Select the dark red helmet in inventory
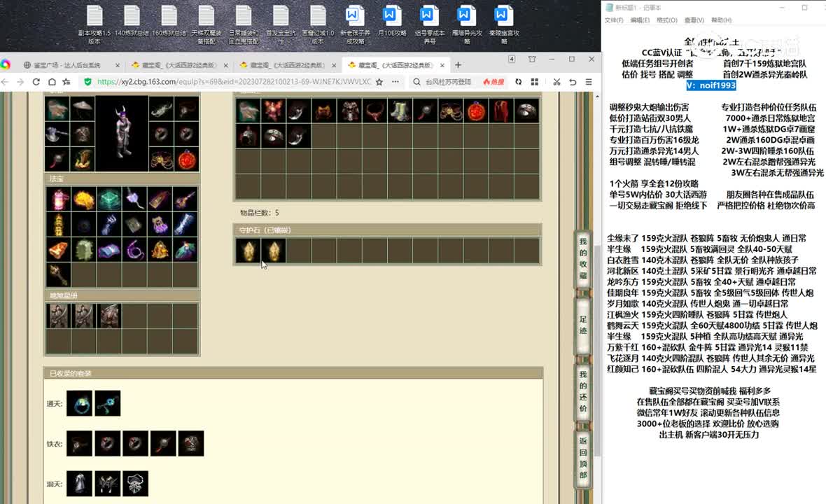The image size is (826, 504). pyautogui.click(x=248, y=136)
